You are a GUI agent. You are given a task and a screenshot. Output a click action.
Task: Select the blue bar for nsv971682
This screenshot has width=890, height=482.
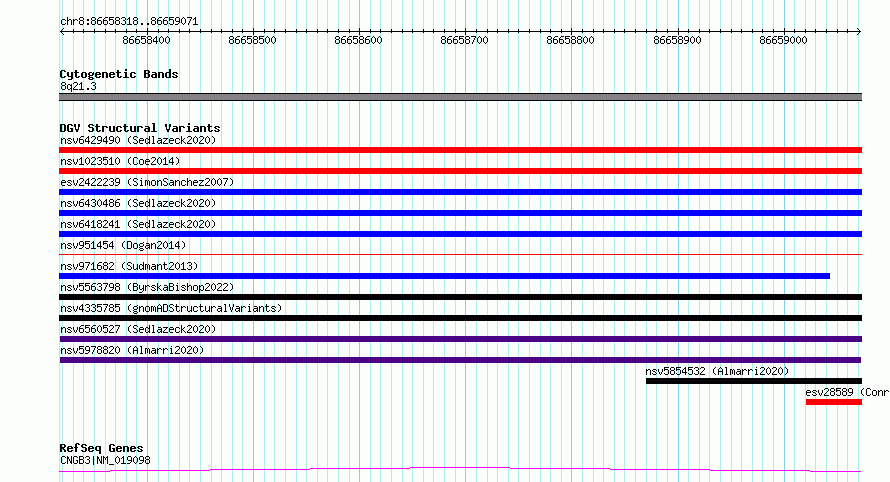coord(444,276)
